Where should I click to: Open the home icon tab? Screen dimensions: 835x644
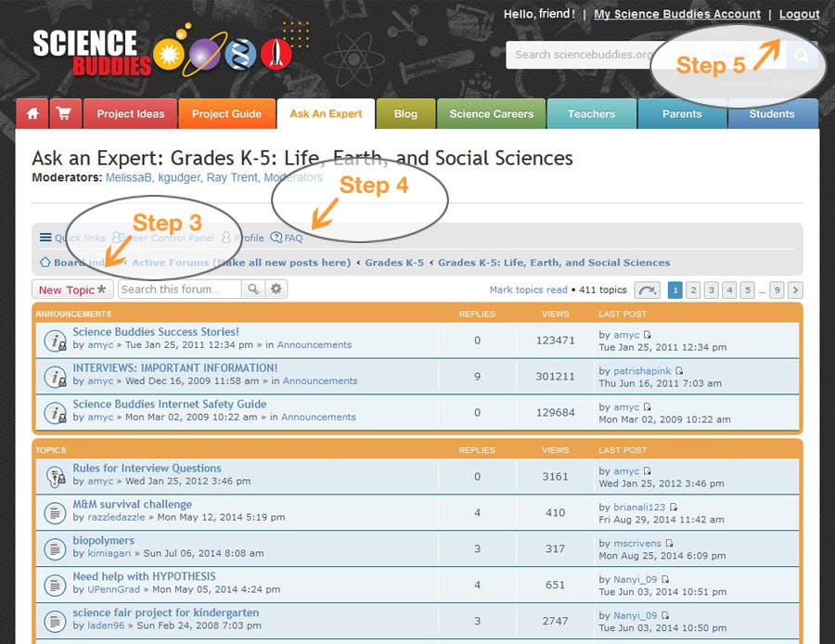(x=32, y=113)
